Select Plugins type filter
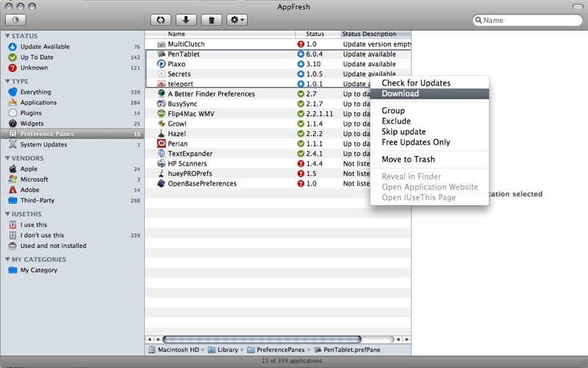This screenshot has height=368, width=588. coord(72,113)
